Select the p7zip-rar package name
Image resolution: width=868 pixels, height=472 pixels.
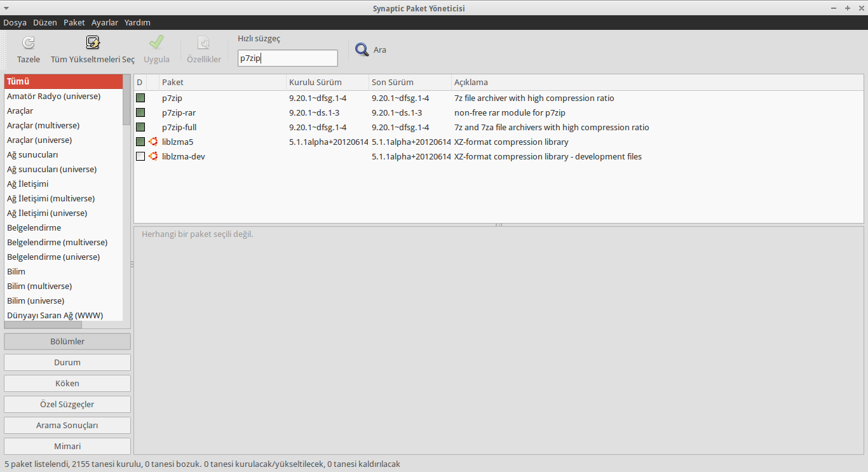[x=179, y=113]
